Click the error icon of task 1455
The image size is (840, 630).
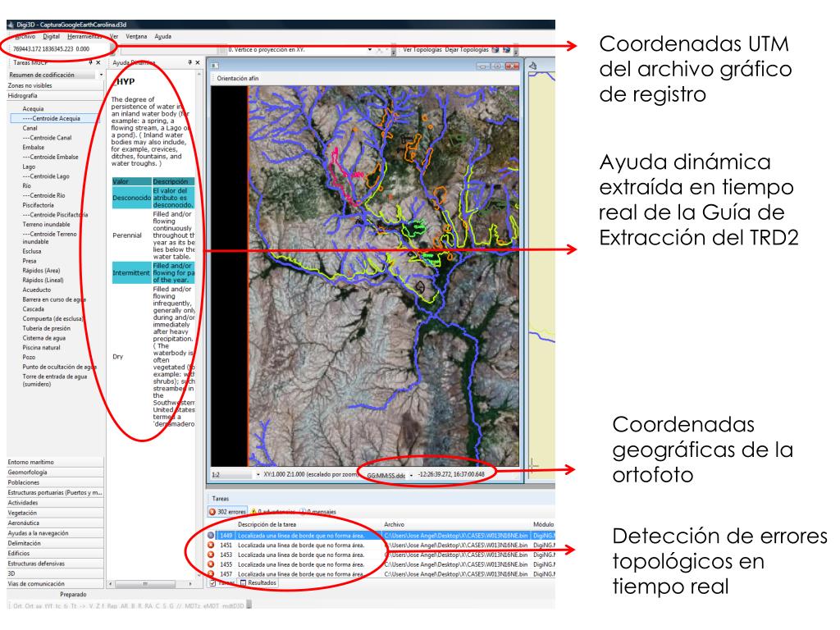[x=211, y=564]
